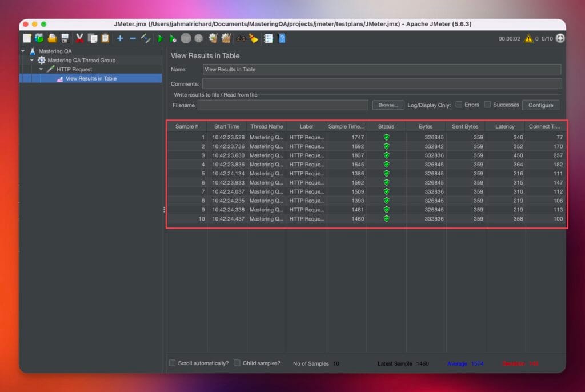Image resolution: width=585 pixels, height=392 pixels.
Task: Click the remote engines globe icon
Action: point(560,38)
